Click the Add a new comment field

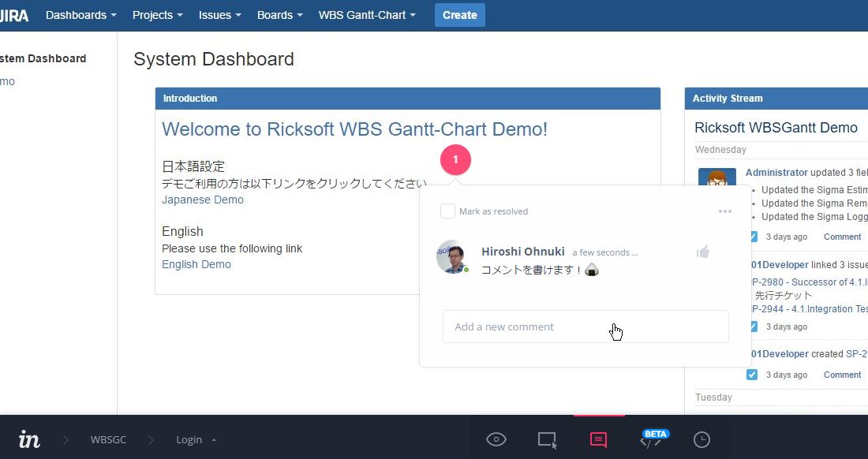click(x=586, y=327)
